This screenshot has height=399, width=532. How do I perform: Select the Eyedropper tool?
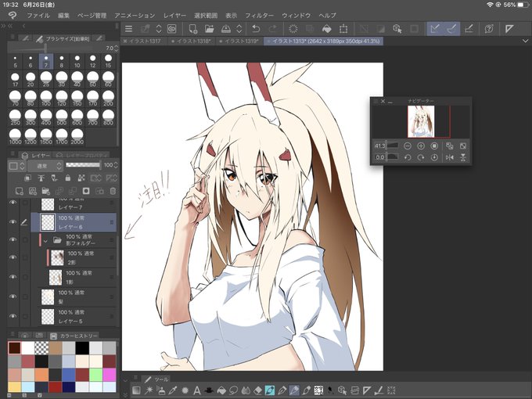tap(173, 390)
